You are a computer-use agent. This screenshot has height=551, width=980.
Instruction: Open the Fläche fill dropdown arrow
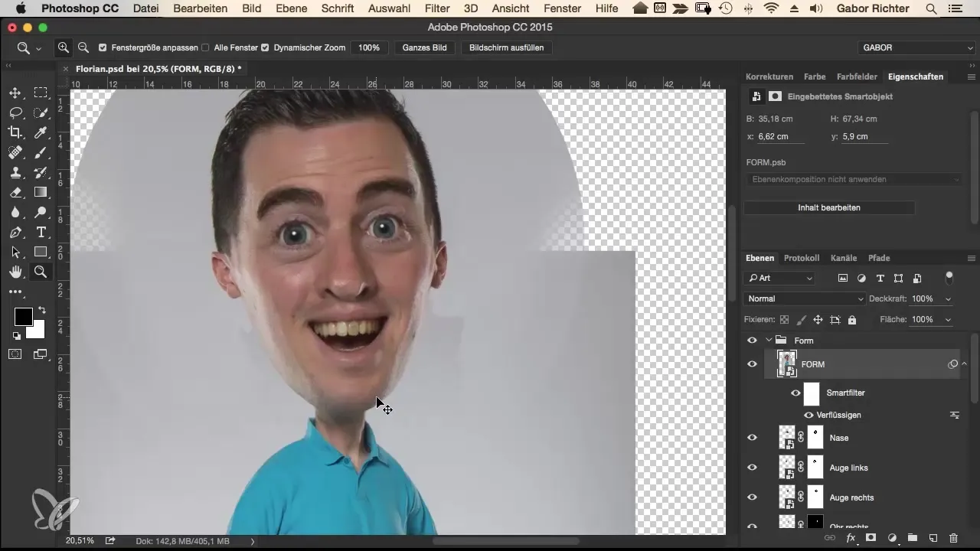pyautogui.click(x=949, y=319)
